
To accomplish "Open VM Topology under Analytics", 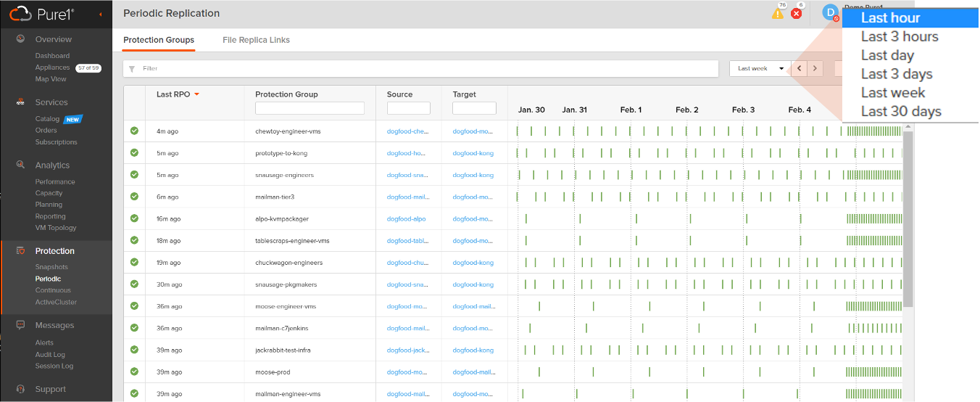I will [56, 228].
